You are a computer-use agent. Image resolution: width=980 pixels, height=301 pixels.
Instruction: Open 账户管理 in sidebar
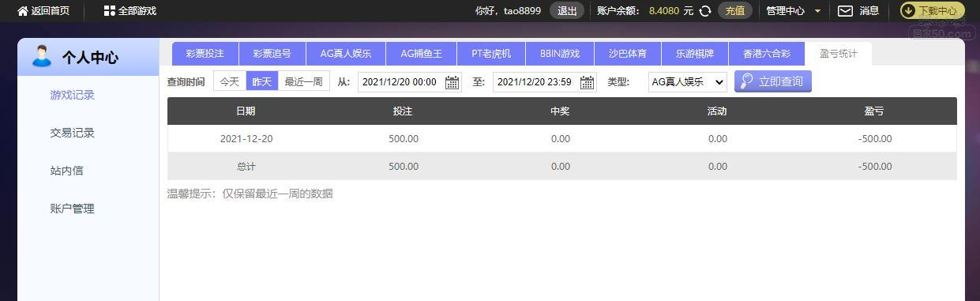pyautogui.click(x=72, y=209)
